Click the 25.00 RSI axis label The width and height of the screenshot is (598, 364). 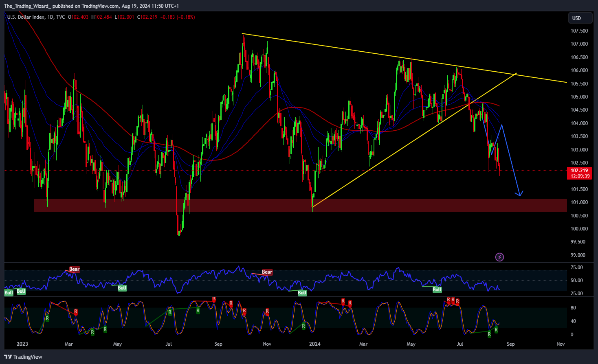click(576, 294)
